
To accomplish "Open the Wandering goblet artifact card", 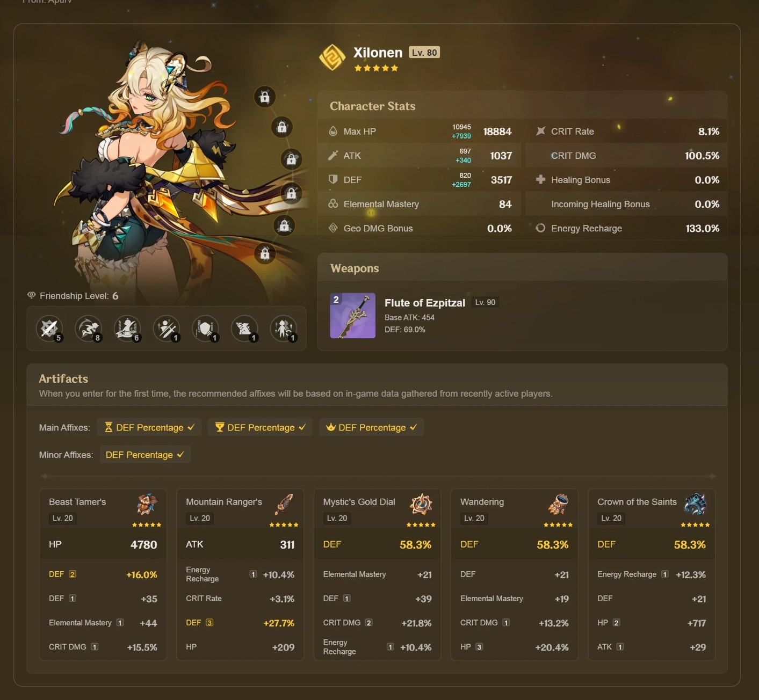I will tap(515, 574).
